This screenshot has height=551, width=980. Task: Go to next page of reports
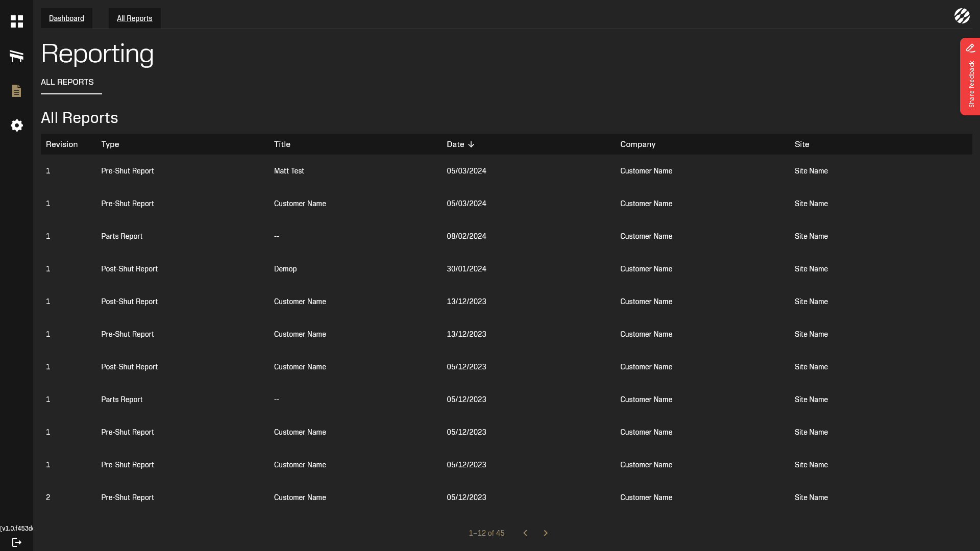click(x=545, y=533)
